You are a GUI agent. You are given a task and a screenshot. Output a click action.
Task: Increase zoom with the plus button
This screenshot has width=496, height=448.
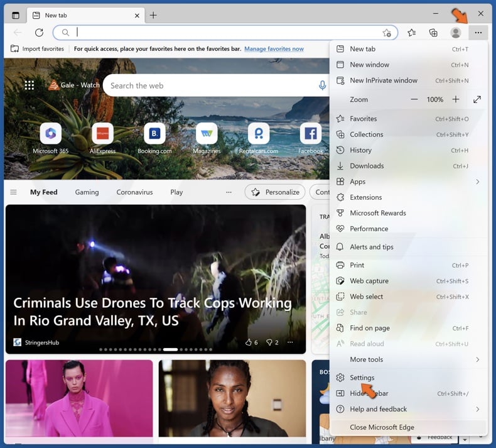(456, 99)
